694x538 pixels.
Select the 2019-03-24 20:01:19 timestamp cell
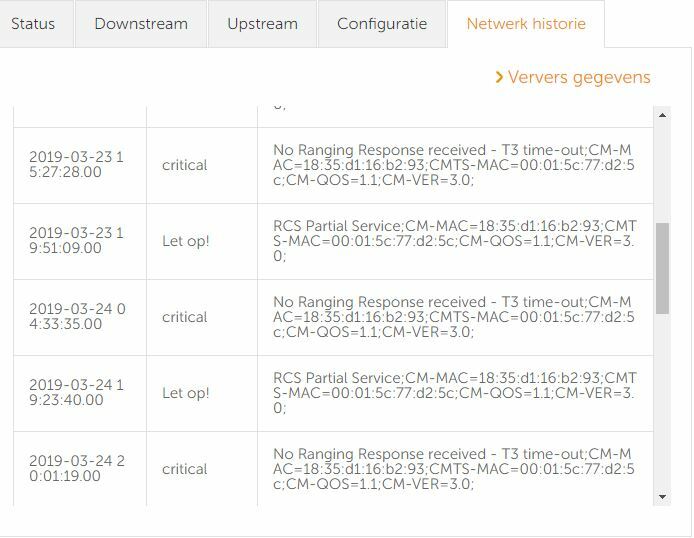(80, 469)
